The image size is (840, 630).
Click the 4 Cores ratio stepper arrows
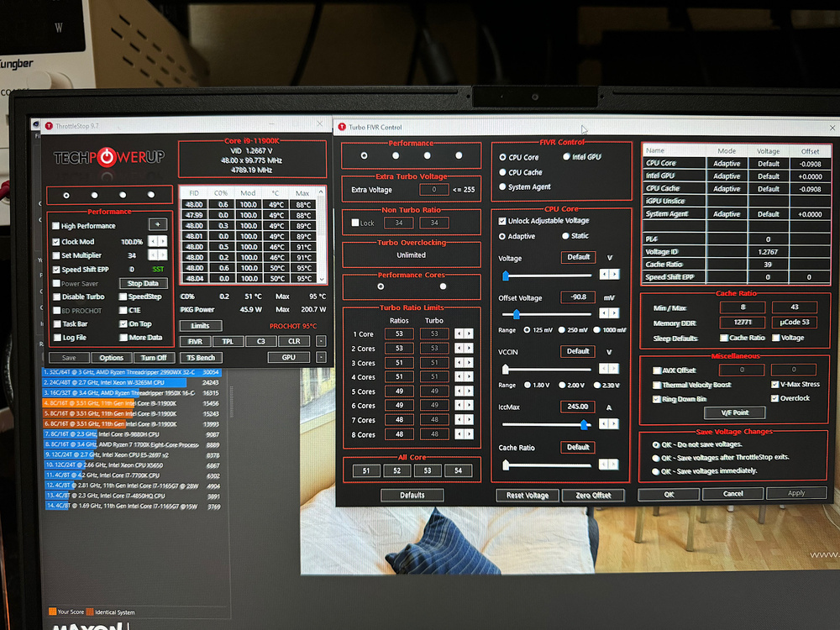[464, 377]
